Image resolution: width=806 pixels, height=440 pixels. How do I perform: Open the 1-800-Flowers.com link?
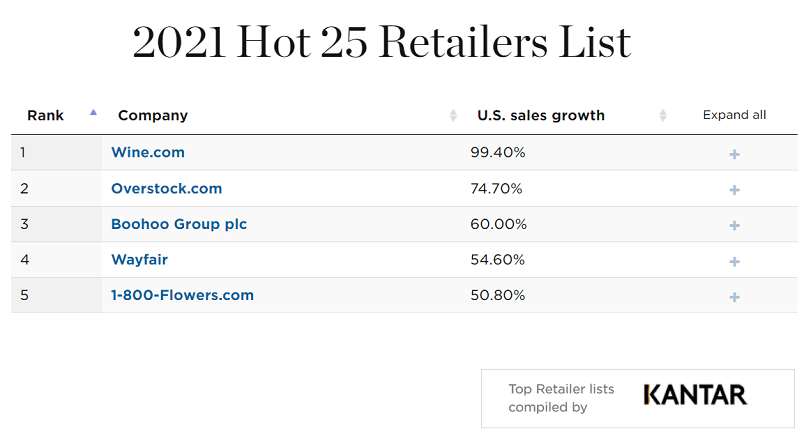click(182, 295)
